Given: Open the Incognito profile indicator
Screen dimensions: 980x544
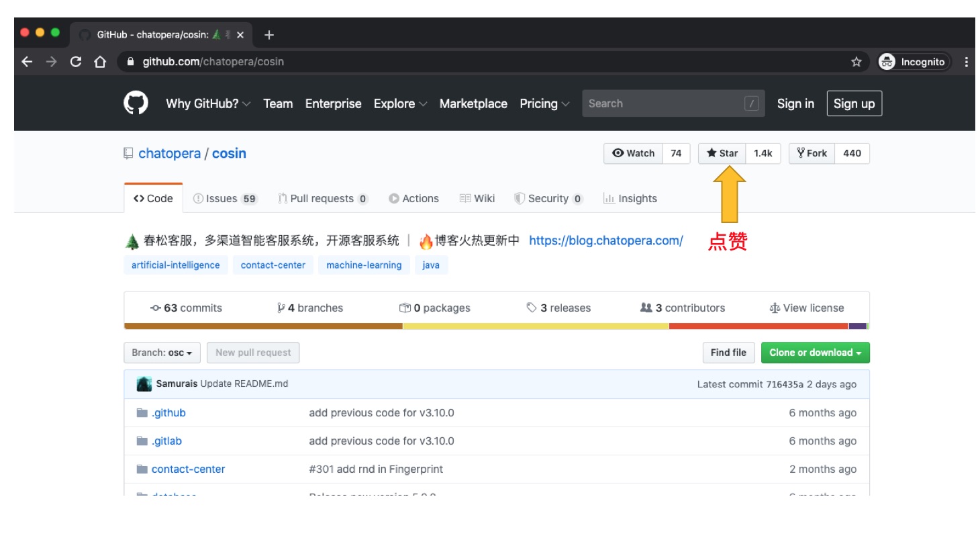Looking at the screenshot, I should point(914,62).
